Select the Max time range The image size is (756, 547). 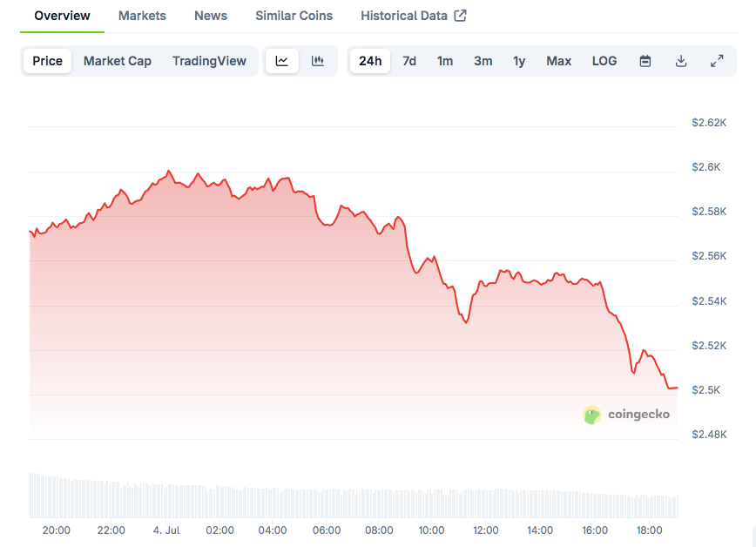pos(559,61)
